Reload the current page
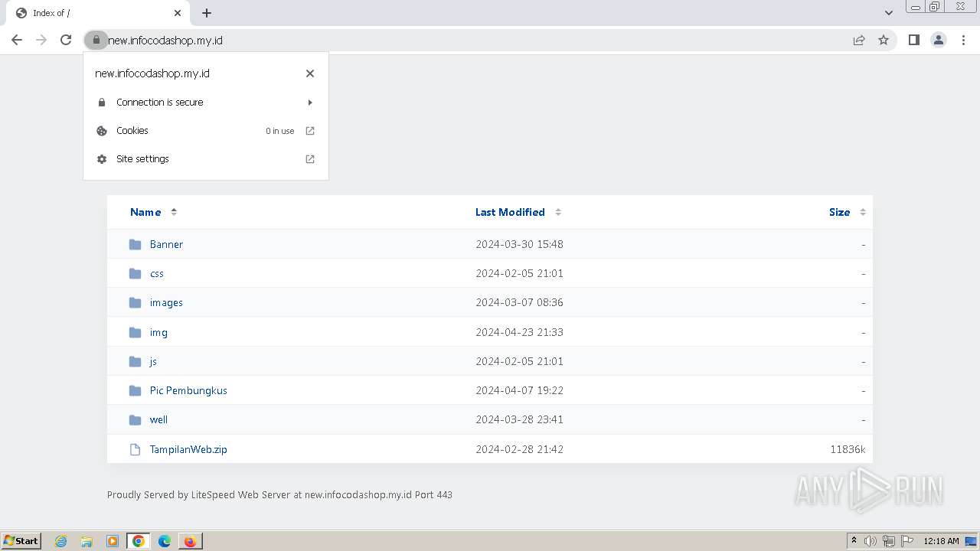 click(66, 40)
